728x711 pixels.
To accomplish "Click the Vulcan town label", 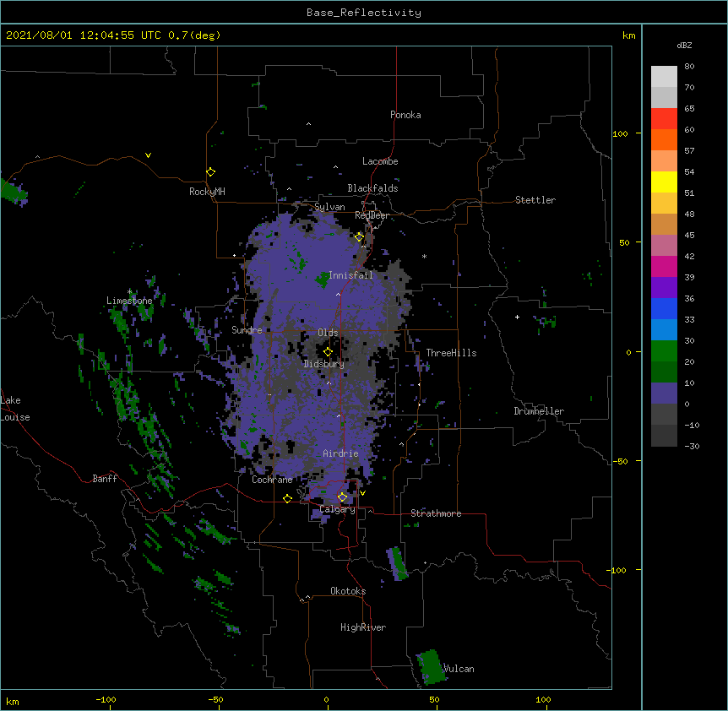I will [x=459, y=669].
